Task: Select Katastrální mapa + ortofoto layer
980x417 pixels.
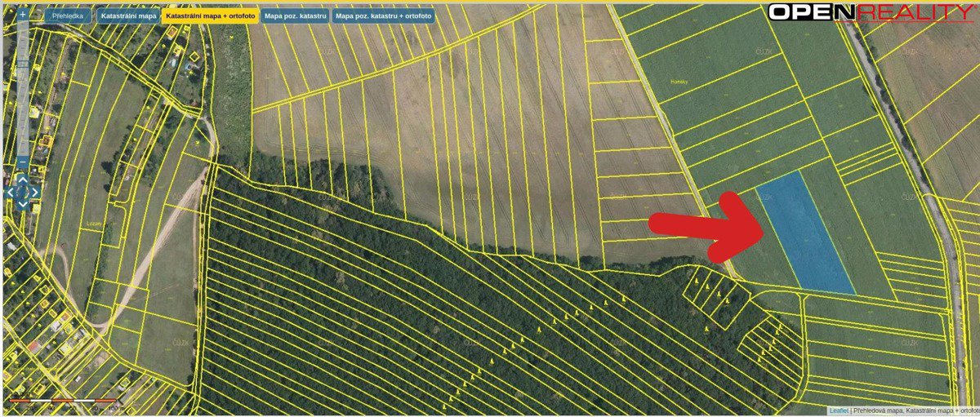Action: [211, 16]
